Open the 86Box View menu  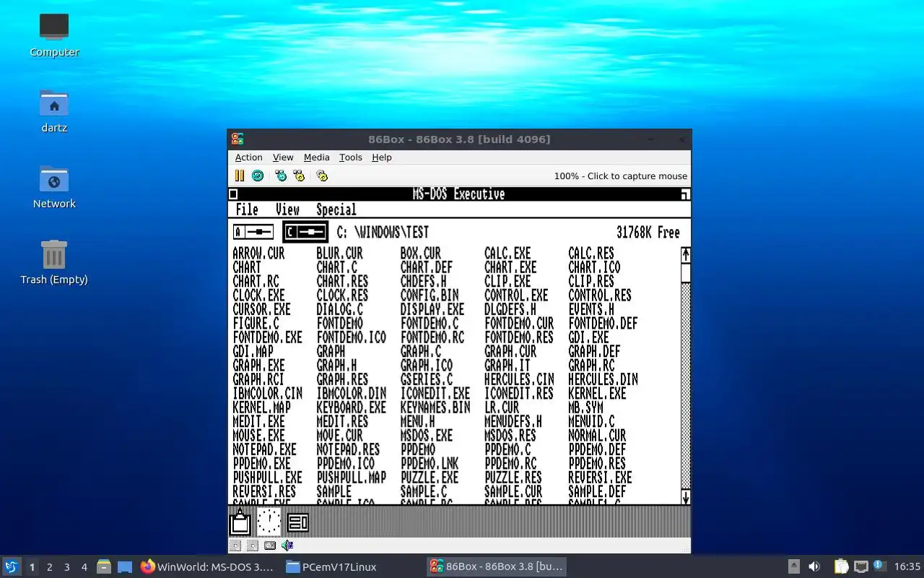point(283,158)
